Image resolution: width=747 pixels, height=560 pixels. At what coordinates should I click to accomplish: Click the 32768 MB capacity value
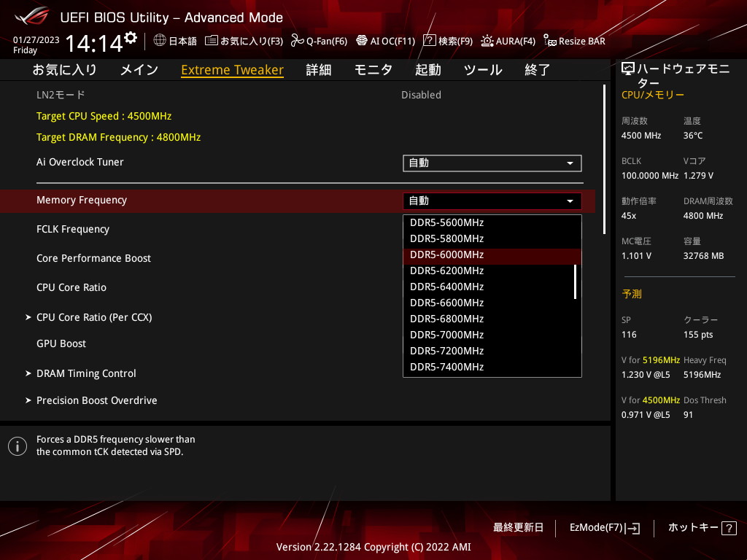click(704, 256)
